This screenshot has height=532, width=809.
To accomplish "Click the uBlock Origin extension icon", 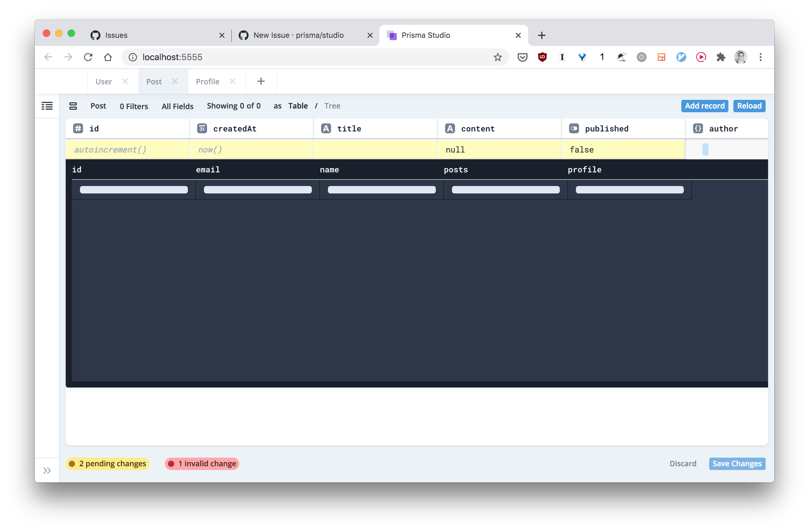I will (542, 57).
